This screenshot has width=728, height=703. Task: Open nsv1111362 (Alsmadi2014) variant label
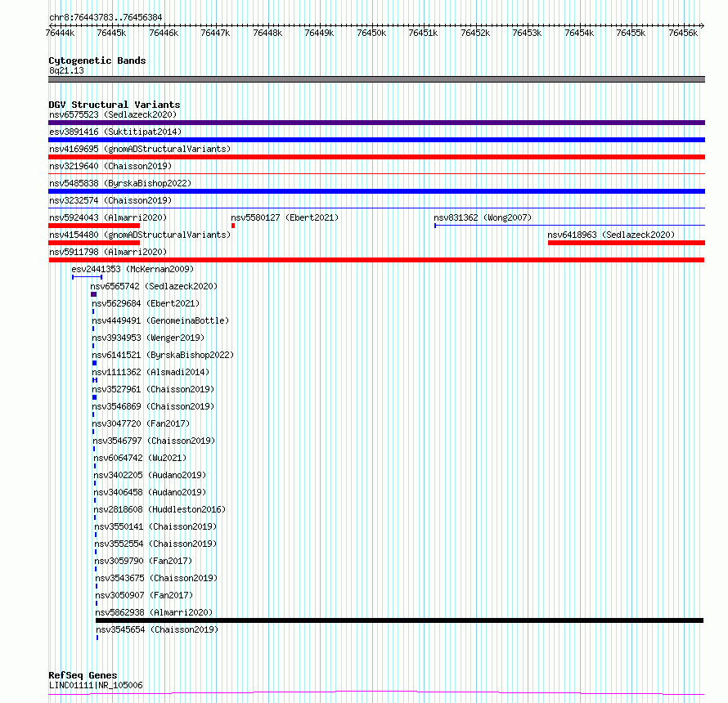151,372
